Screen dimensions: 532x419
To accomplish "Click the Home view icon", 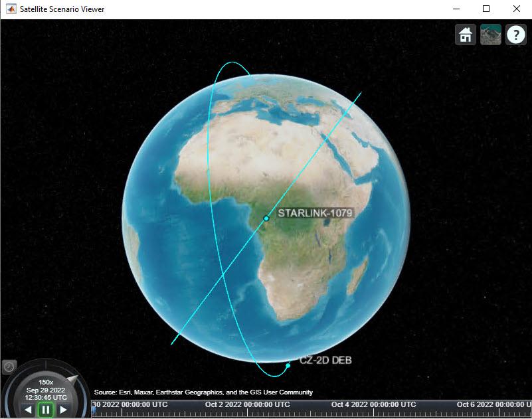I will (x=465, y=35).
